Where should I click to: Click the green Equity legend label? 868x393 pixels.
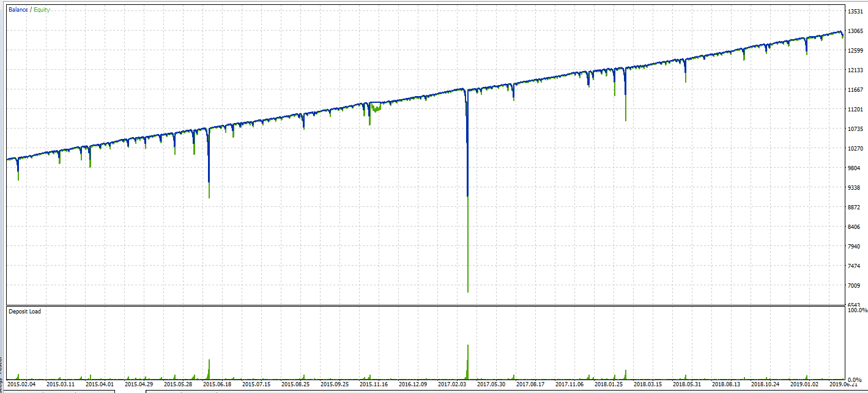click(42, 10)
